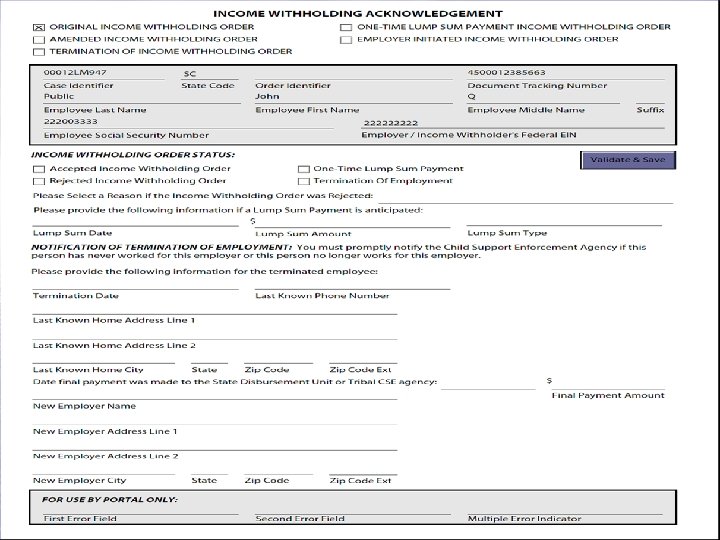
Task: Click New Employer Address Line 1 field
Action: click(x=215, y=419)
